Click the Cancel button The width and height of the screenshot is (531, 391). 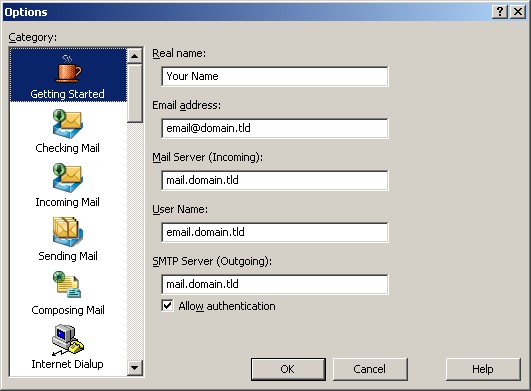(x=370, y=369)
